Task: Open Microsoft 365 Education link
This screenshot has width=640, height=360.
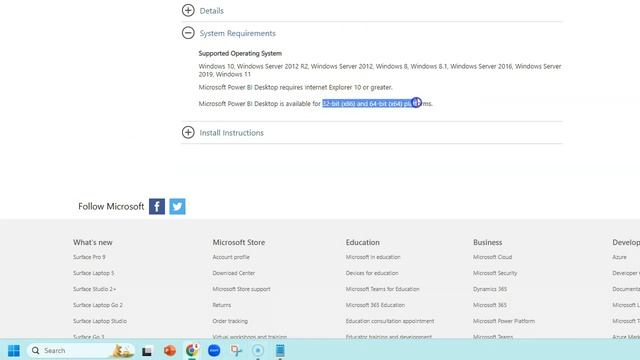Action: coord(375,305)
